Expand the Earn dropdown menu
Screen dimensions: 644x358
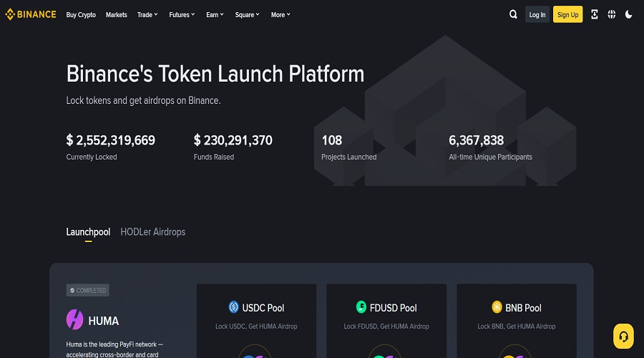pyautogui.click(x=215, y=15)
